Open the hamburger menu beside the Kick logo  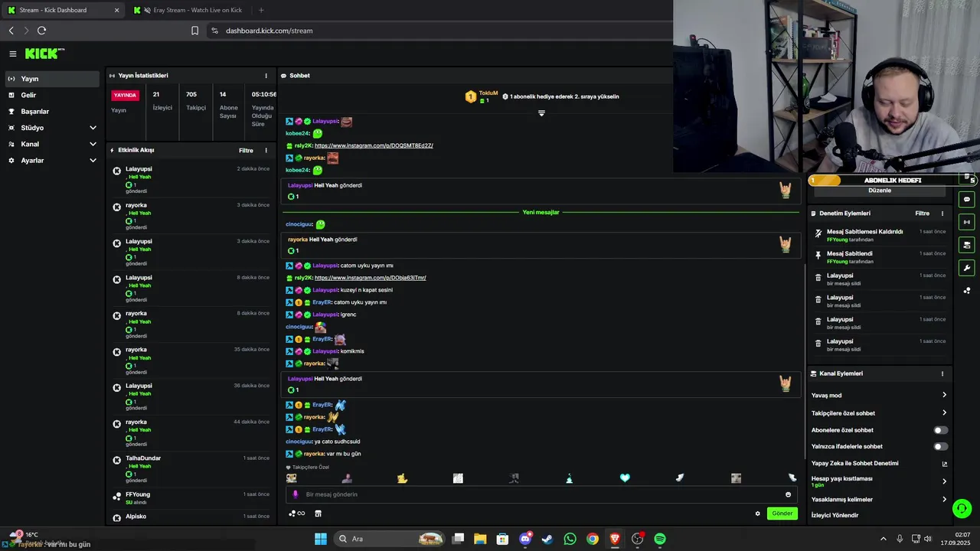[x=13, y=54]
